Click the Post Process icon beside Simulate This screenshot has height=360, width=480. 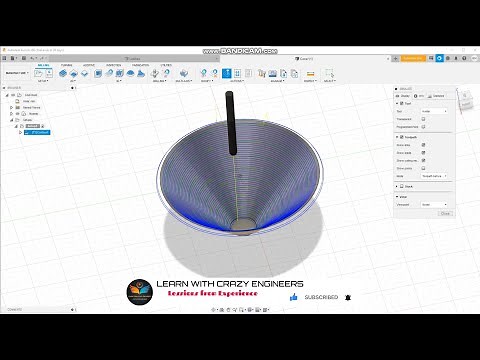point(237,73)
